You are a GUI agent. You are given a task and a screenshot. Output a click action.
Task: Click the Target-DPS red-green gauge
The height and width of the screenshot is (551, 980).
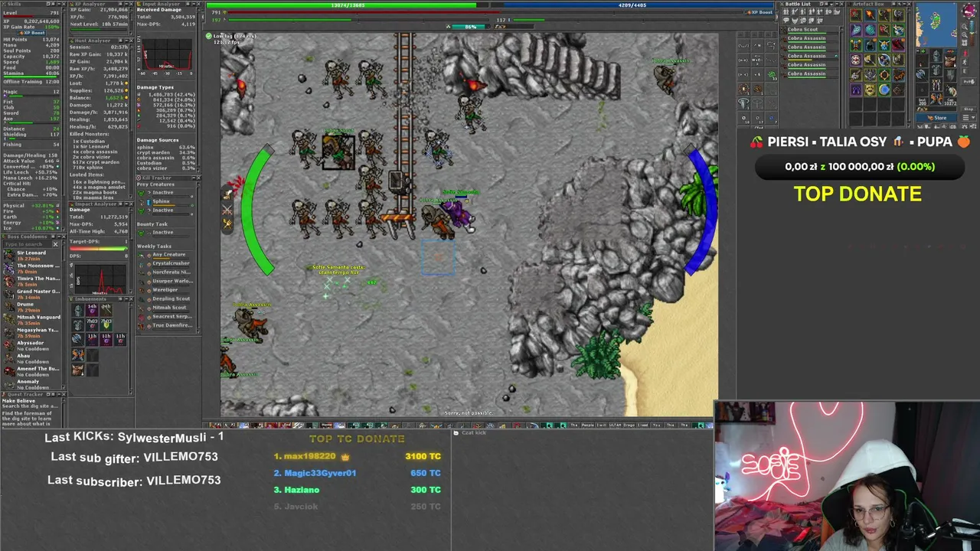(x=99, y=249)
